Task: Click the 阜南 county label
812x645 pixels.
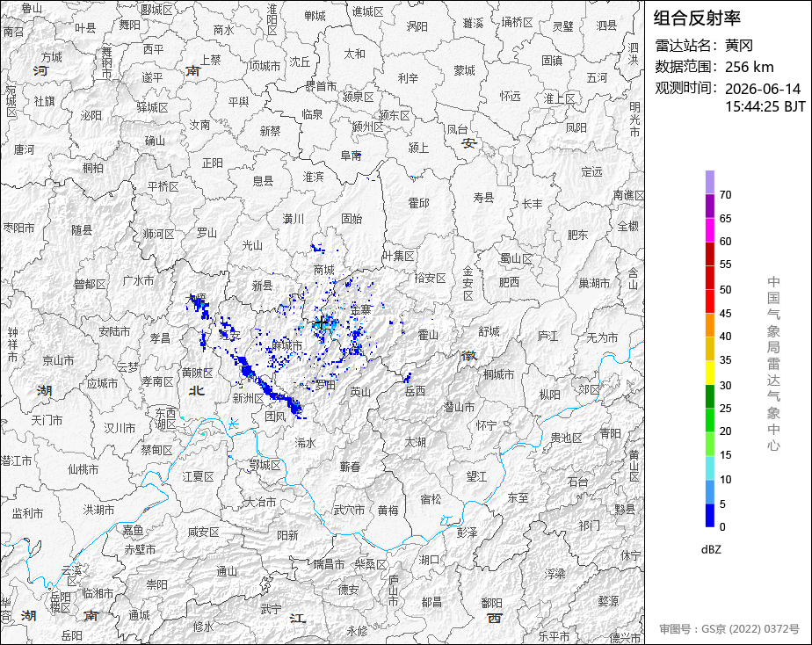Action: 351,156
